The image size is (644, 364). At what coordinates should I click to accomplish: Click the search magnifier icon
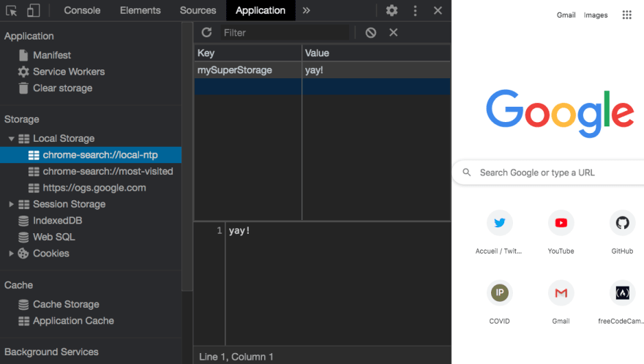pos(467,172)
